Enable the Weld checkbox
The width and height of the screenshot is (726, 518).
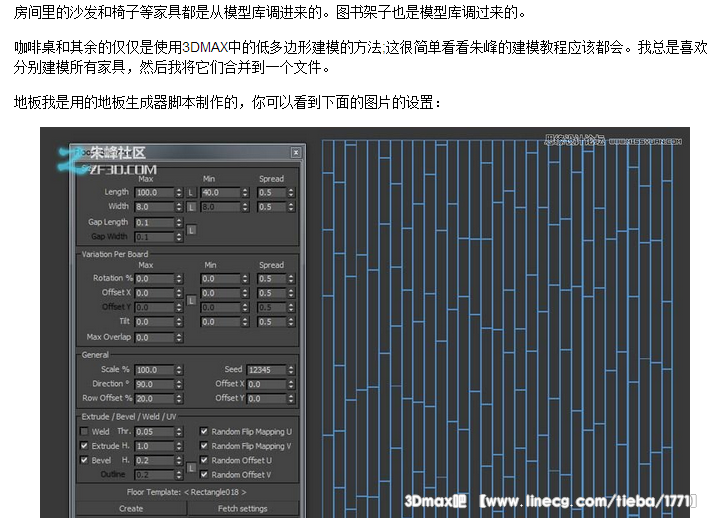click(84, 431)
